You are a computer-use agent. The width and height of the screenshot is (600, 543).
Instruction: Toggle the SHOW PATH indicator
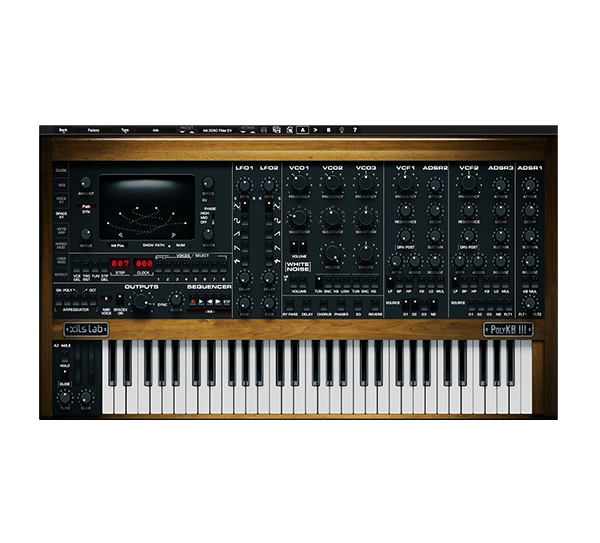pos(170,246)
